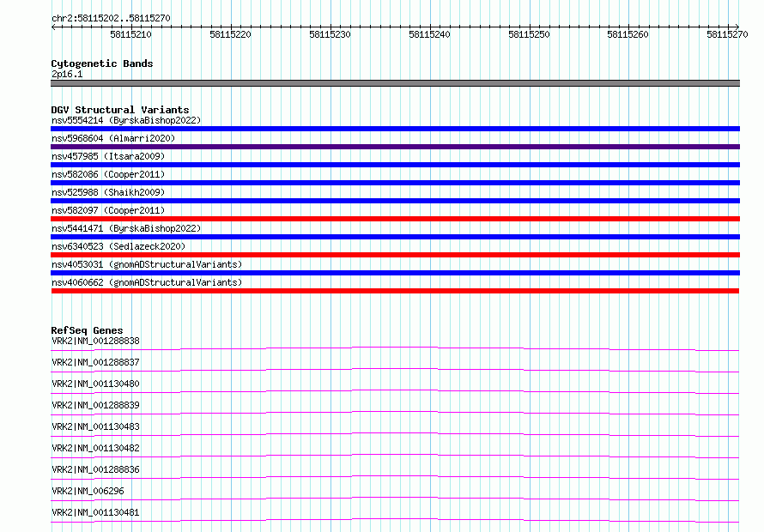This screenshot has height=532, width=764.
Task: Click the magenta intron line under NM_006296
Action: point(395,498)
